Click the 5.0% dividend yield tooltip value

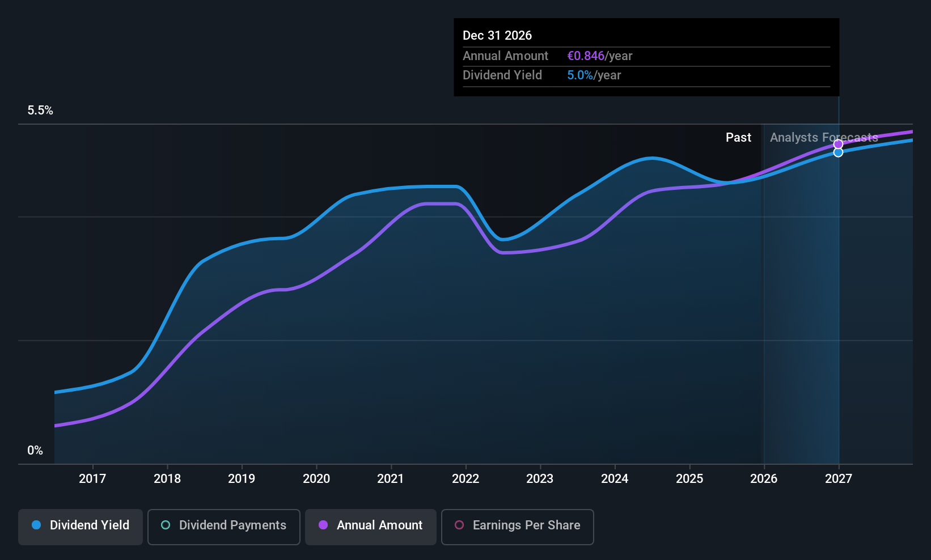coord(579,75)
